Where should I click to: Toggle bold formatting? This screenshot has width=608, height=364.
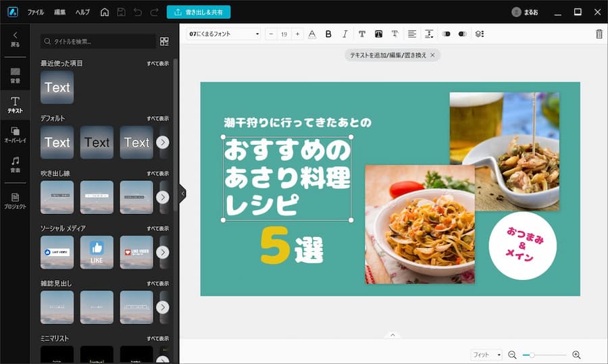(328, 34)
